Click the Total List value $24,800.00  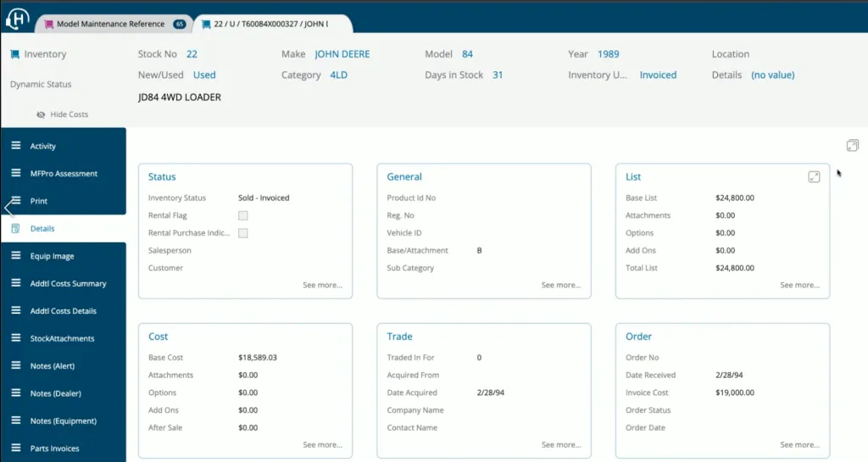(735, 268)
